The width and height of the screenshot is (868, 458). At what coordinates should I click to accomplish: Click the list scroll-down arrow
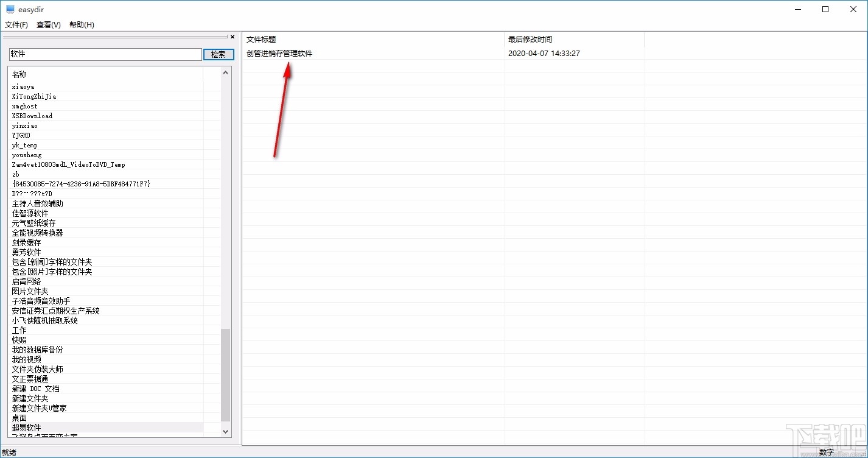tap(226, 431)
